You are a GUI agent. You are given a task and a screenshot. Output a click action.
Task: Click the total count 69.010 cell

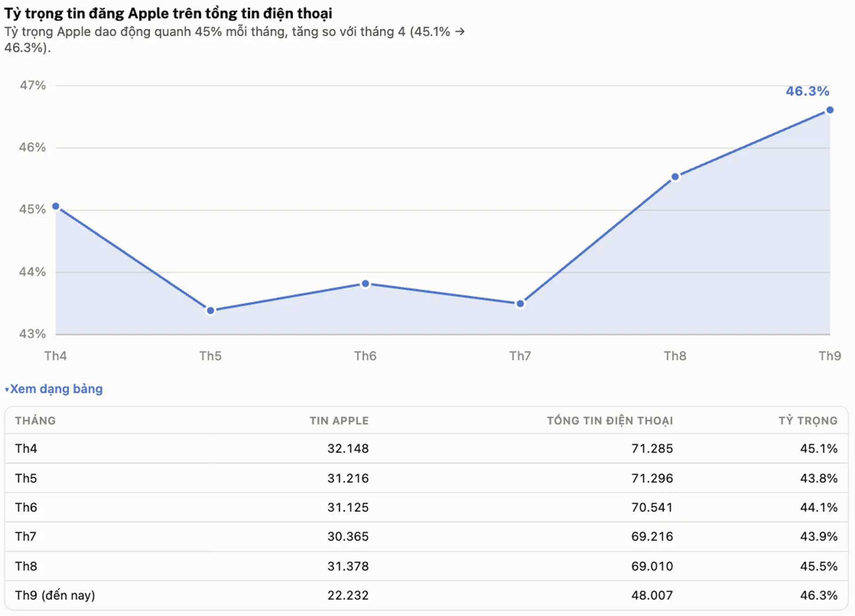pos(652,566)
